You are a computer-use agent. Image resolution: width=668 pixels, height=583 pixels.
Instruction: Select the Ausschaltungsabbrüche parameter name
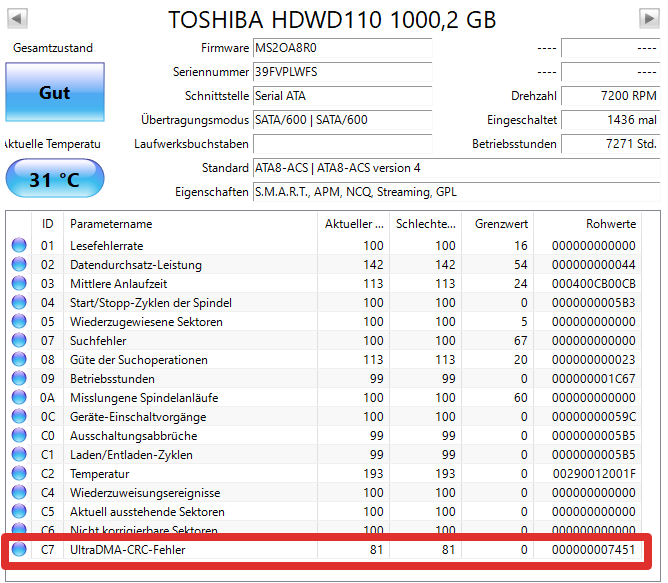[x=133, y=436]
